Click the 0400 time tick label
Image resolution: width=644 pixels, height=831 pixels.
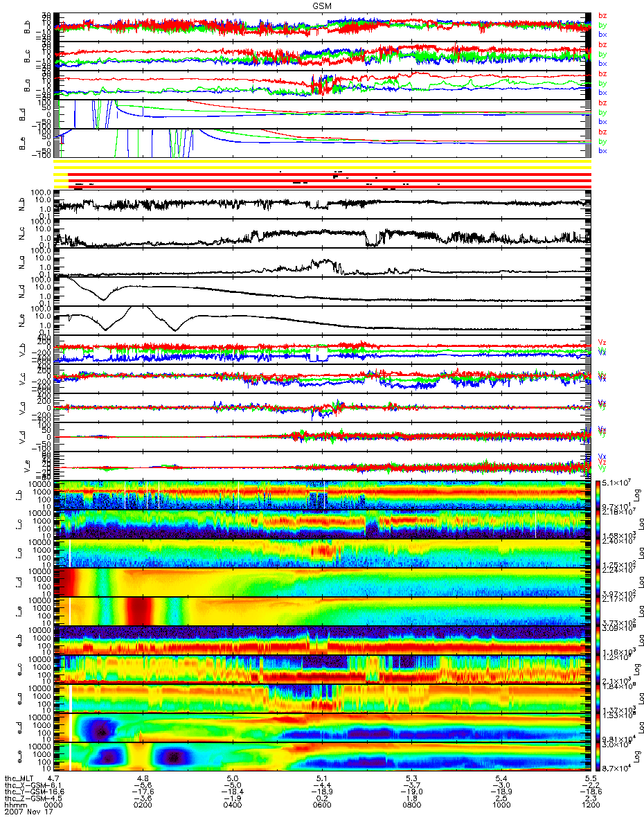point(233,805)
